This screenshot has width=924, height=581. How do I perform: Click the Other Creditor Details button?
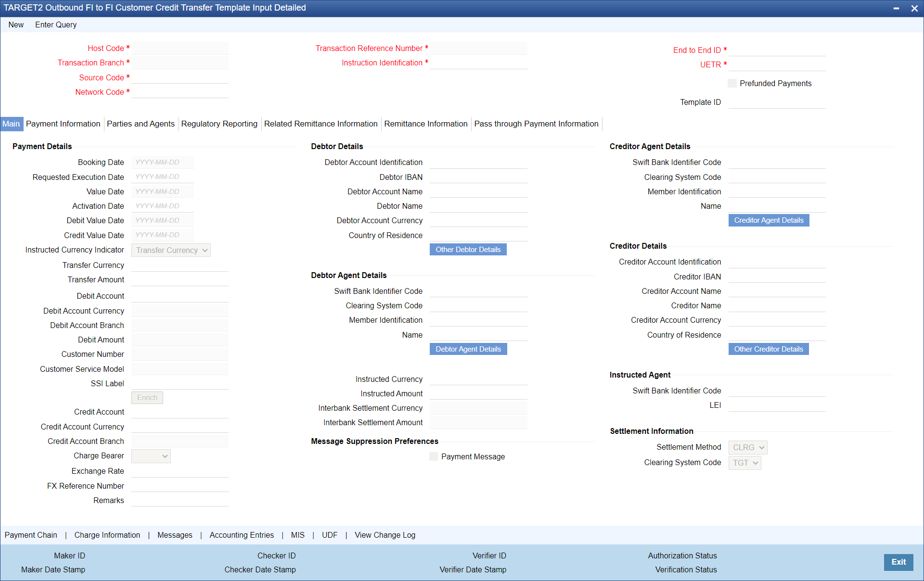(x=769, y=349)
